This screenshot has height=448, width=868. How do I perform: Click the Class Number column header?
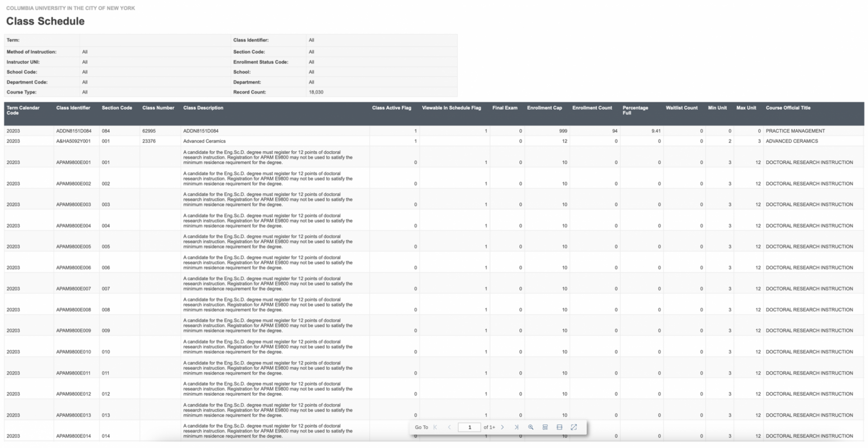158,108
